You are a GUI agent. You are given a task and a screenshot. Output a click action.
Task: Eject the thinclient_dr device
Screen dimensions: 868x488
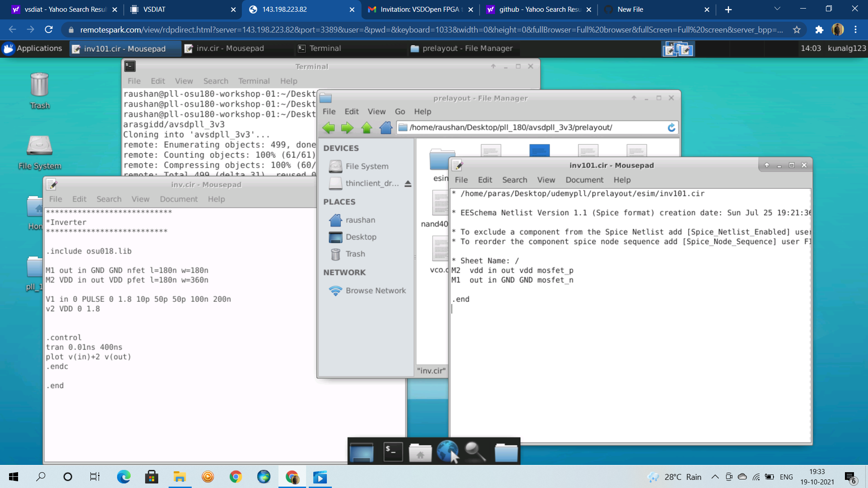[408, 183]
